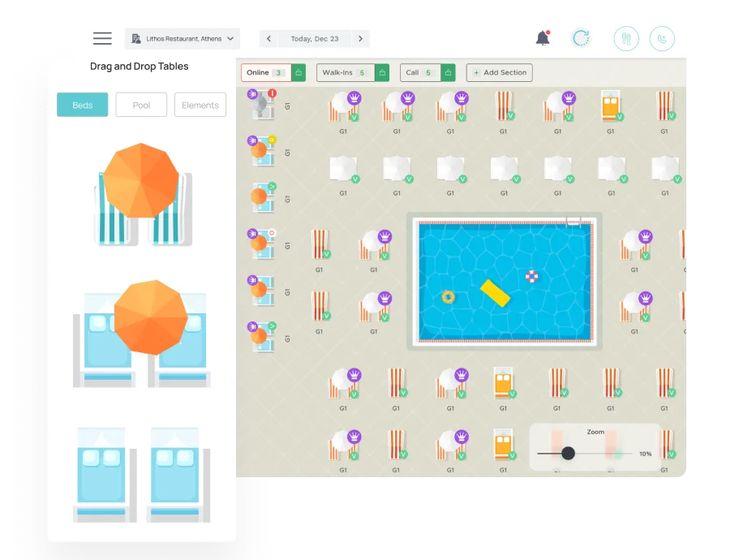Toggle the lock on Call section
The height and width of the screenshot is (560, 735).
[448, 73]
